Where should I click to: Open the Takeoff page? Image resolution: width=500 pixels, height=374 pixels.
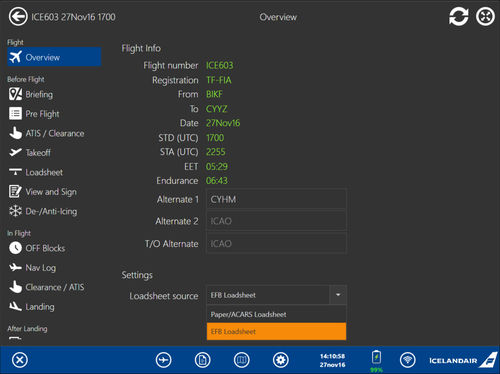[x=30, y=153]
